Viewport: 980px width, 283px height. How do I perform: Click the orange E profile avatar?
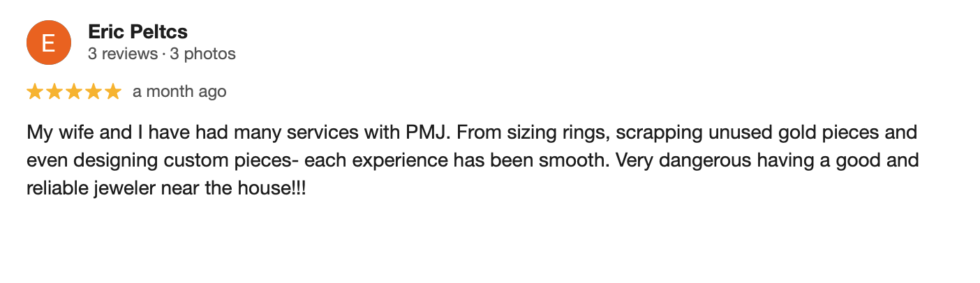(x=48, y=43)
